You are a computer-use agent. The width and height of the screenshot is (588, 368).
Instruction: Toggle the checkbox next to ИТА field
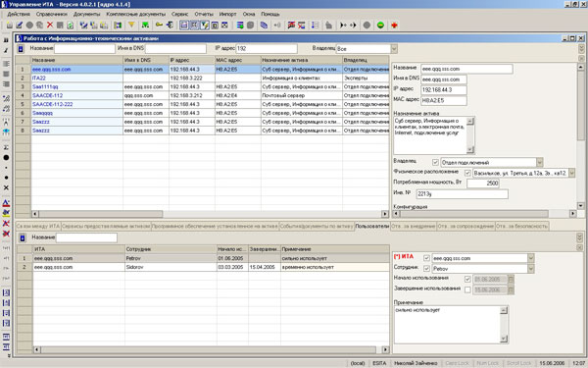[x=426, y=258]
